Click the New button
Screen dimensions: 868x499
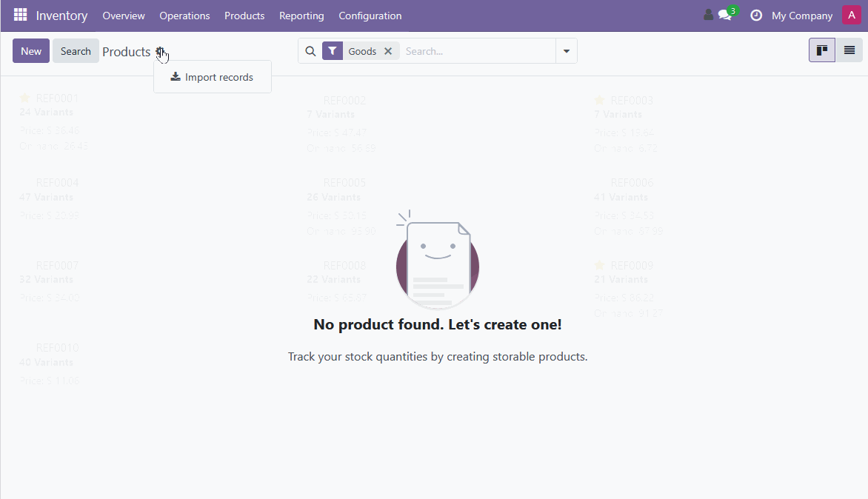pos(31,51)
